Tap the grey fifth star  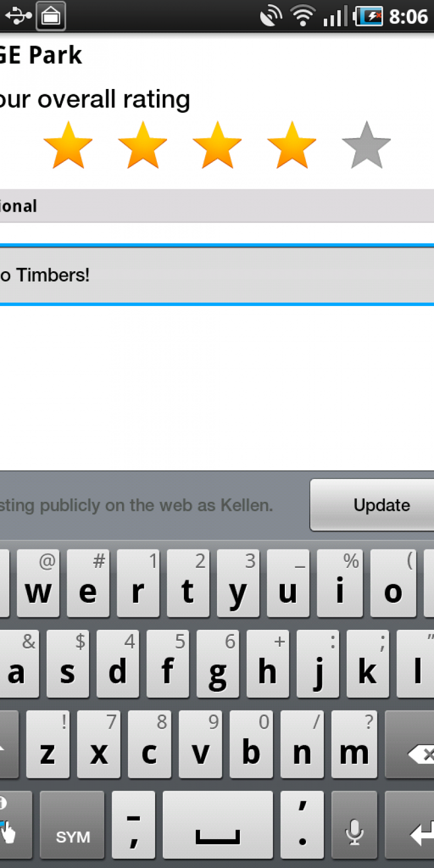[366, 145]
